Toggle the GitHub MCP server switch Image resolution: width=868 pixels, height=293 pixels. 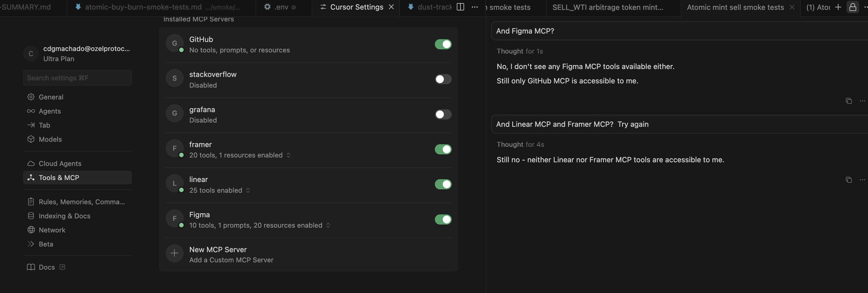443,44
